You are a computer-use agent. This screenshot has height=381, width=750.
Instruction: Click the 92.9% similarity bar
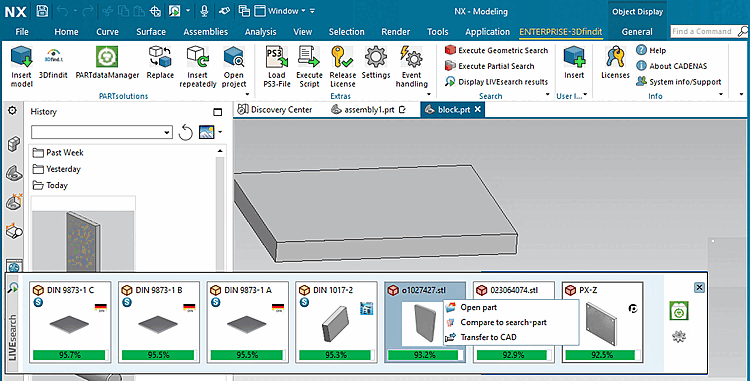pyautogui.click(x=513, y=355)
